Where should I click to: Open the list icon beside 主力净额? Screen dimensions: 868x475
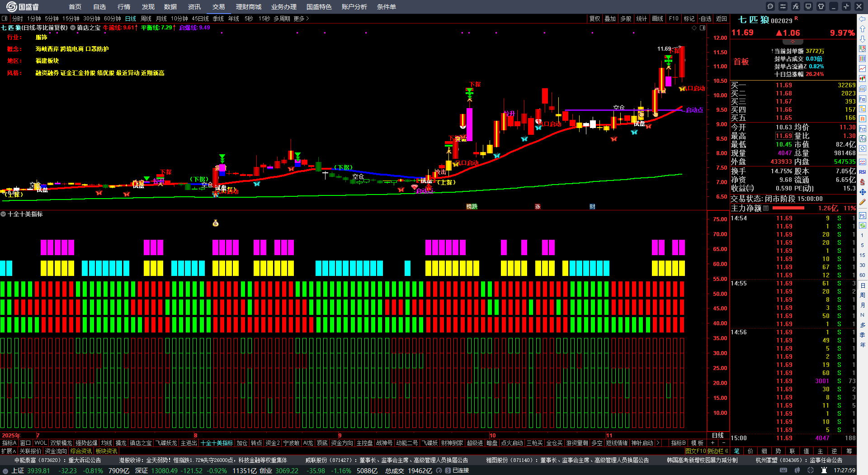(x=766, y=208)
